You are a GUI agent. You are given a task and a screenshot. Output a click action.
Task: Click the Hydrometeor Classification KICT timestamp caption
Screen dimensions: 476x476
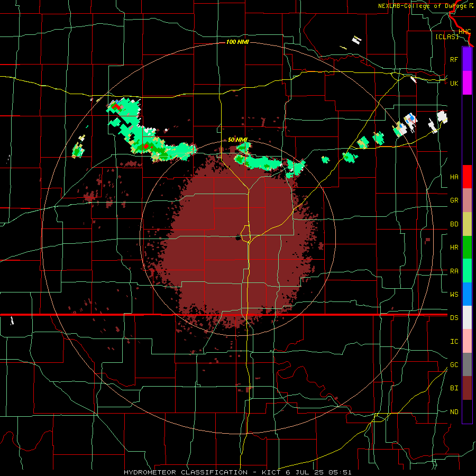point(237,472)
